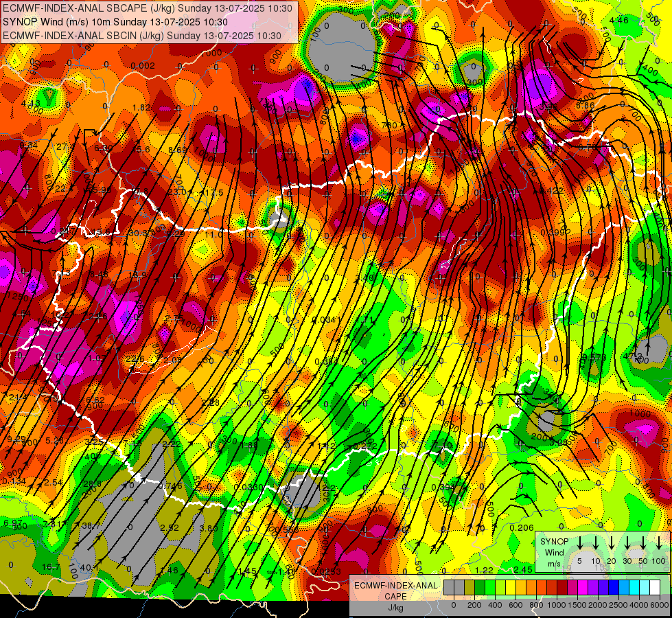Click the 3.80 value on the map
Image resolution: width=672 pixels, height=618 pixels.
click(209, 528)
